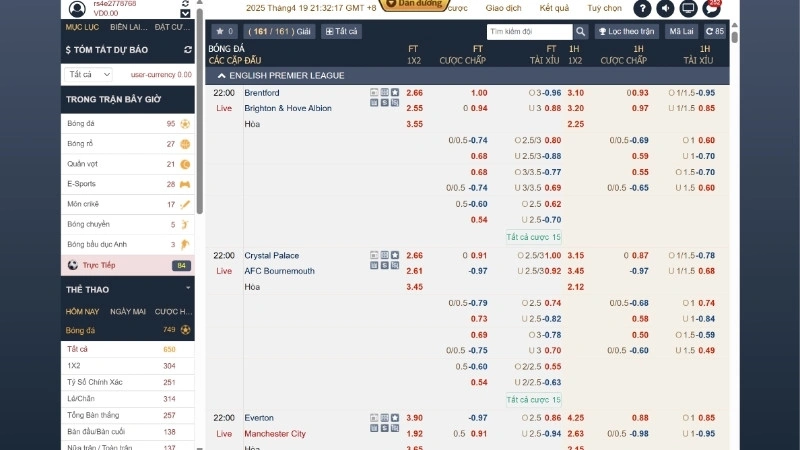The width and height of the screenshot is (800, 450).
Task: Select Quần vợt live category
Action: [x=128, y=164]
